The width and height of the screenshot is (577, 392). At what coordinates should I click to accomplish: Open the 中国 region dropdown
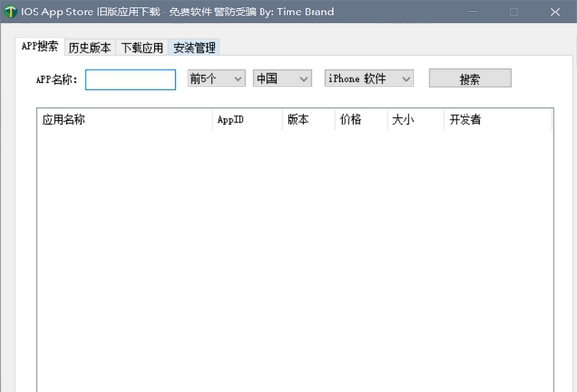(282, 79)
